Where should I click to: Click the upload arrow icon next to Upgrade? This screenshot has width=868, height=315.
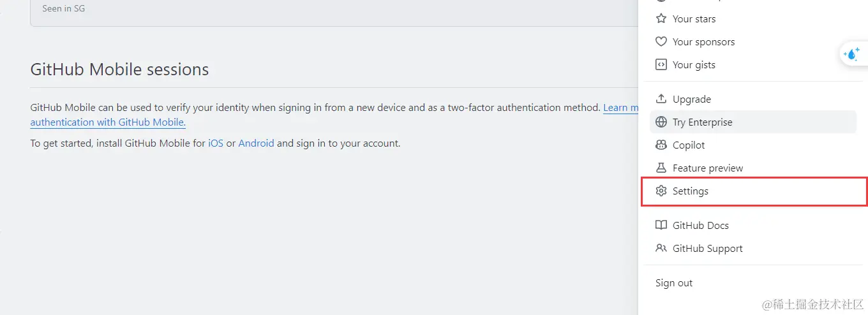661,99
